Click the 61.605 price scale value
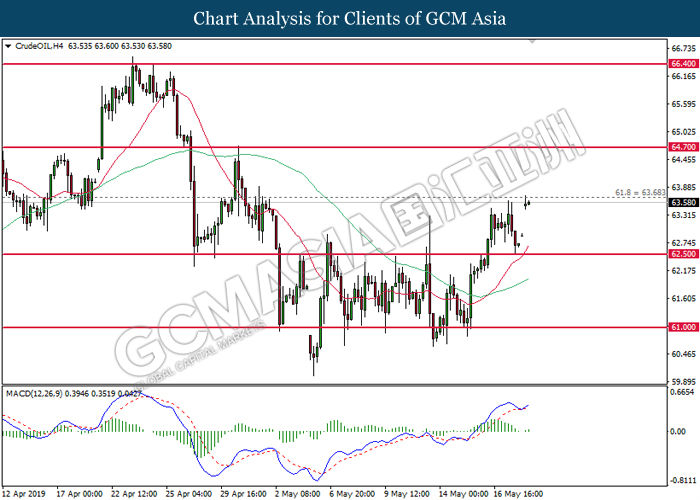 683,299
